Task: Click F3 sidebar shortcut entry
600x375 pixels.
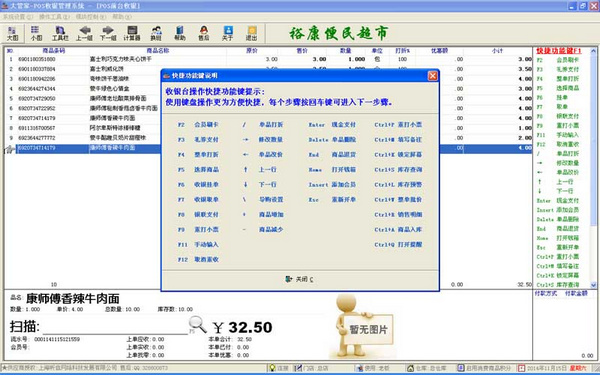Action: click(558, 69)
